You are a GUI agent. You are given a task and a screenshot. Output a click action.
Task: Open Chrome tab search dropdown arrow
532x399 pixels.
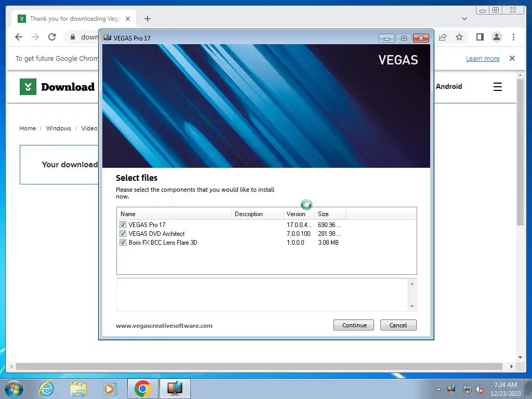(x=464, y=19)
